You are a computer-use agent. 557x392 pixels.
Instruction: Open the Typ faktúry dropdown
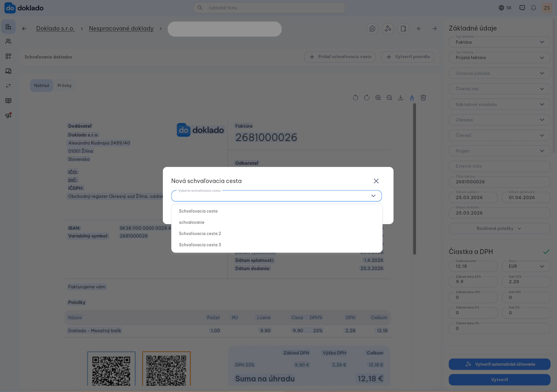[x=499, y=58]
